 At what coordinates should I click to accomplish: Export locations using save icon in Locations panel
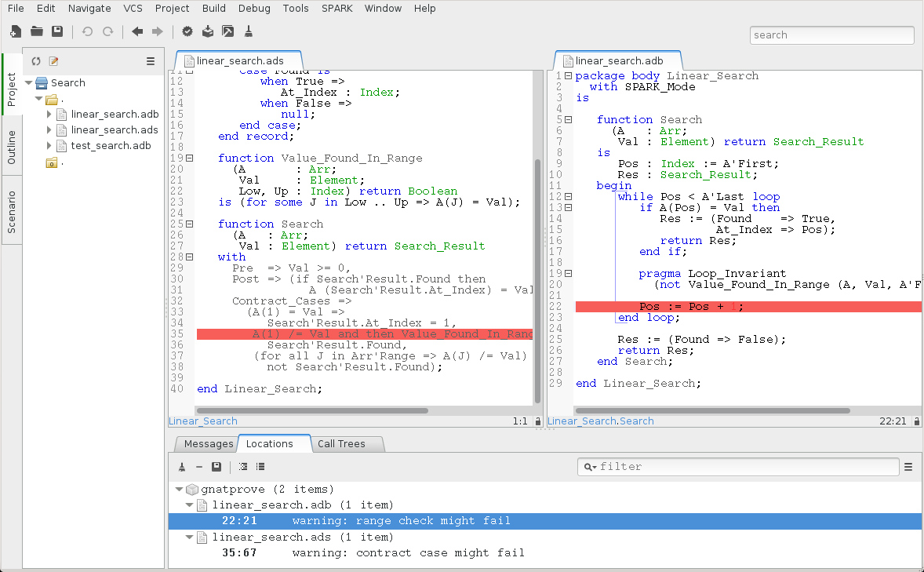(216, 466)
